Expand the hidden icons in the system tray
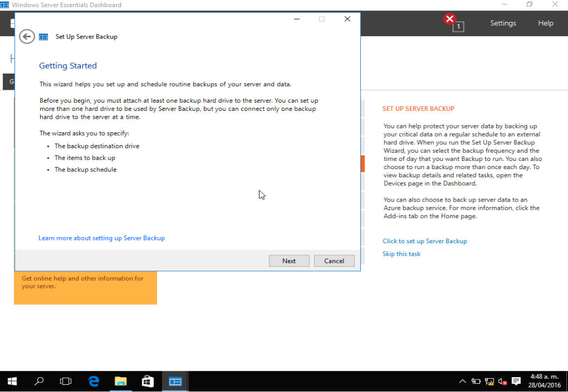The image size is (568, 392). pyautogui.click(x=463, y=381)
